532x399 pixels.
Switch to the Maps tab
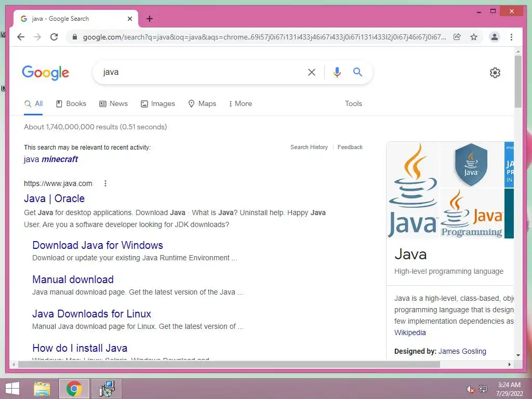click(202, 104)
